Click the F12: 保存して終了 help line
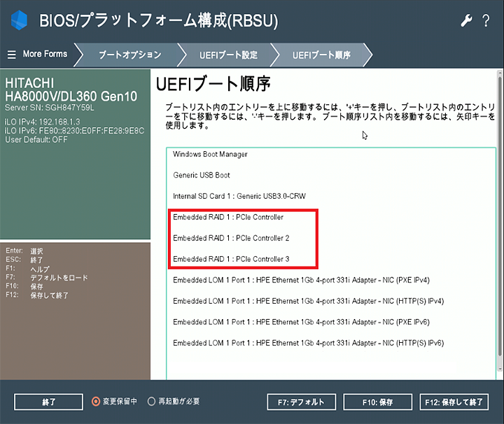 click(x=37, y=295)
